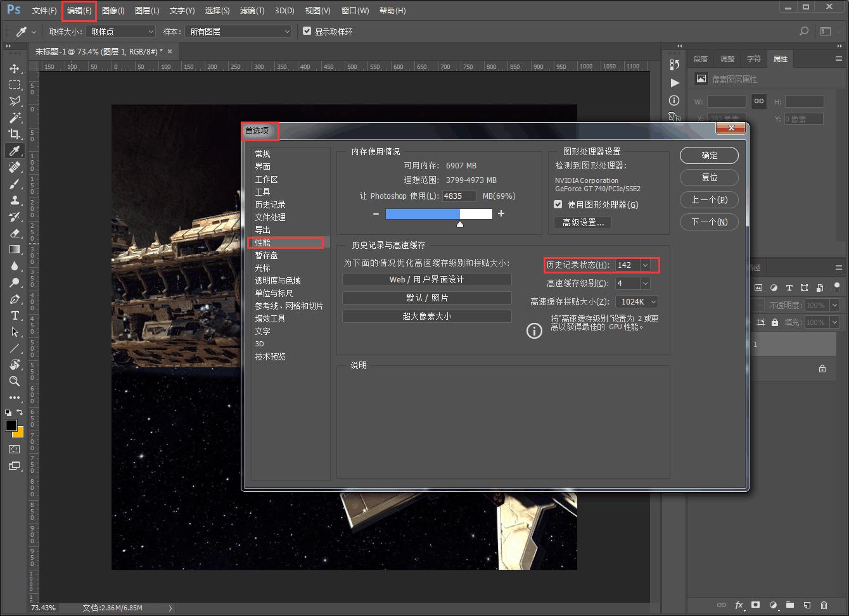849x616 pixels.
Task: Select the Eraser tool
Action: pos(14,232)
